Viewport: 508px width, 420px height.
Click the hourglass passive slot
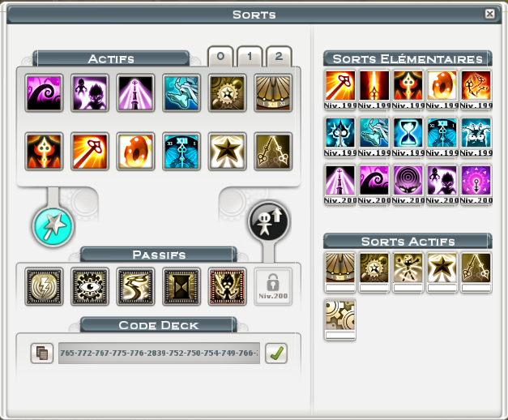pos(181,286)
